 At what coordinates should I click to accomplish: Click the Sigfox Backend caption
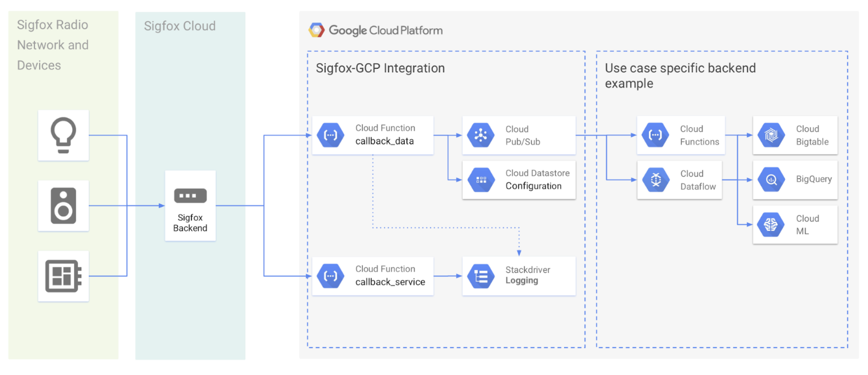[190, 222]
